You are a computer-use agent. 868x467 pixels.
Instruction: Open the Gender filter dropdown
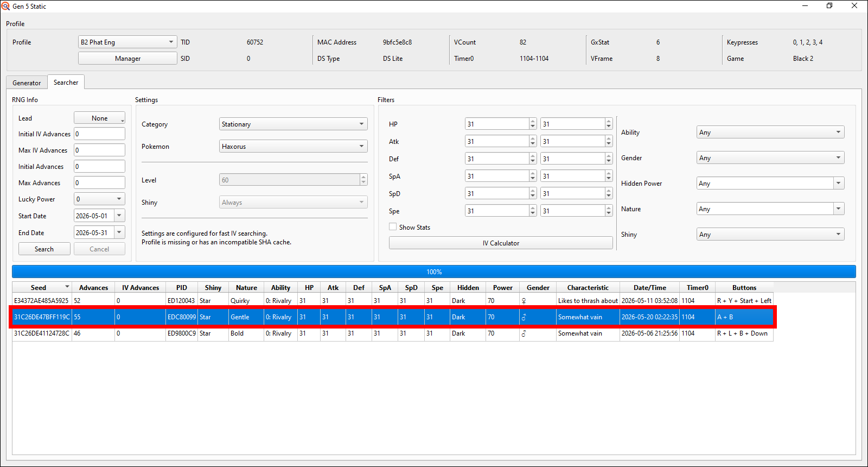(x=770, y=157)
